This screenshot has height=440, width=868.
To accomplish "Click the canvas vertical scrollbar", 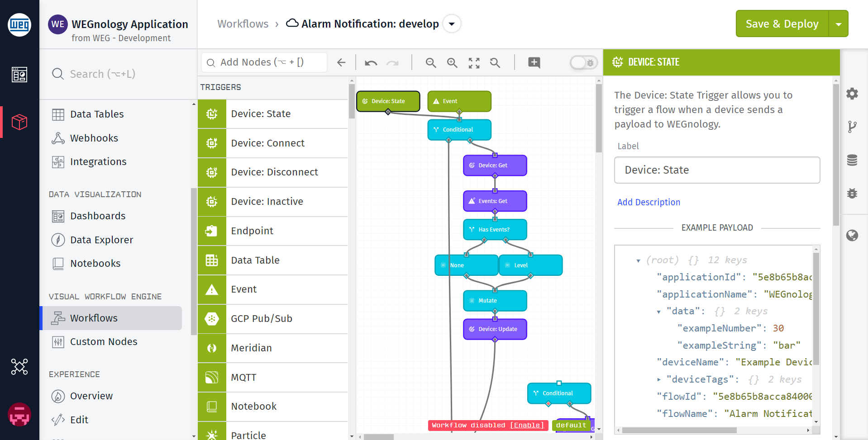I will point(599,118).
